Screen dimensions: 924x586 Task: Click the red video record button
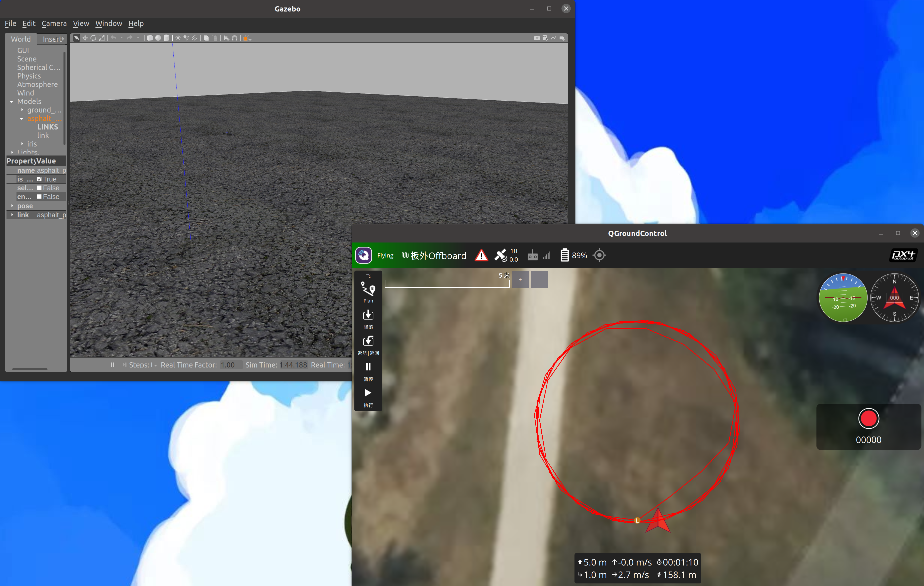click(868, 419)
